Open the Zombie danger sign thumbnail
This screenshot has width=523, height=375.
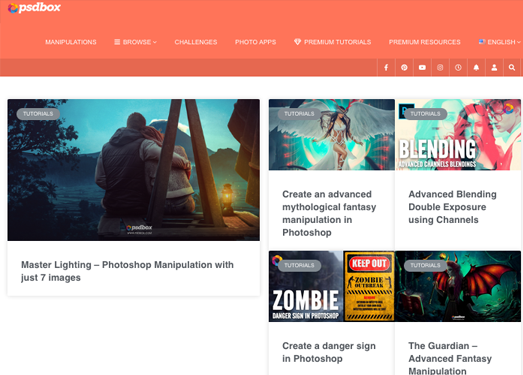[x=332, y=286]
